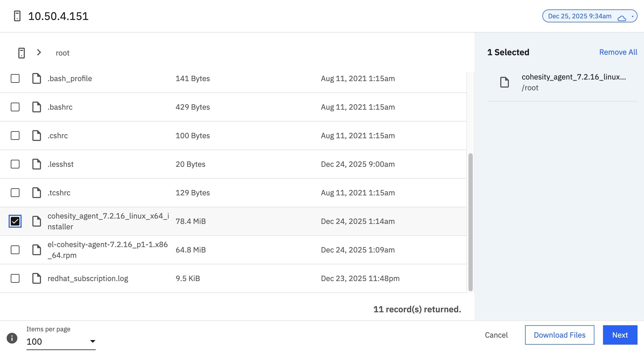Navigate to the root breadcrumb
This screenshot has width=644, height=360.
click(62, 53)
